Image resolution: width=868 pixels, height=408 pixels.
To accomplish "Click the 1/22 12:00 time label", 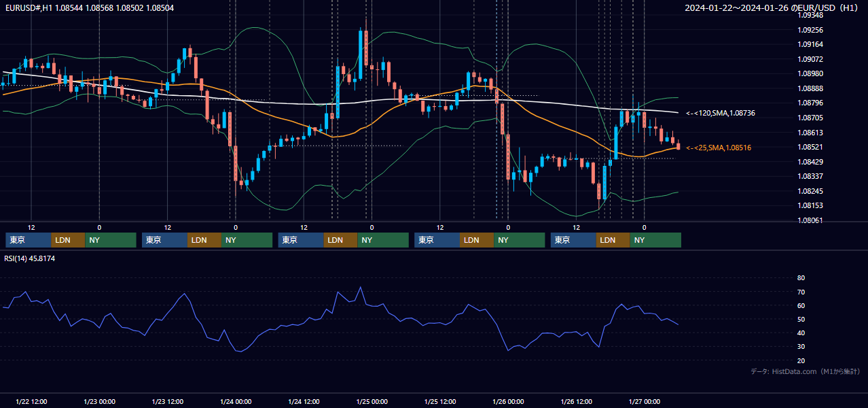I will pyautogui.click(x=31, y=402).
